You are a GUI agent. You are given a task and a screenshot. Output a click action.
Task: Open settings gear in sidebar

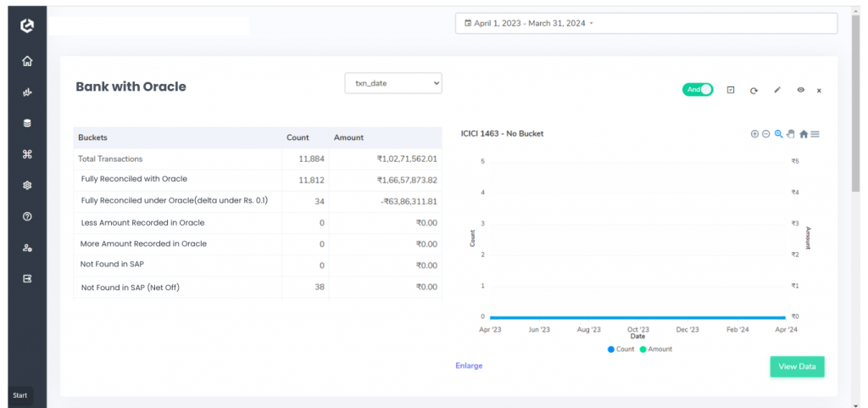click(x=26, y=186)
